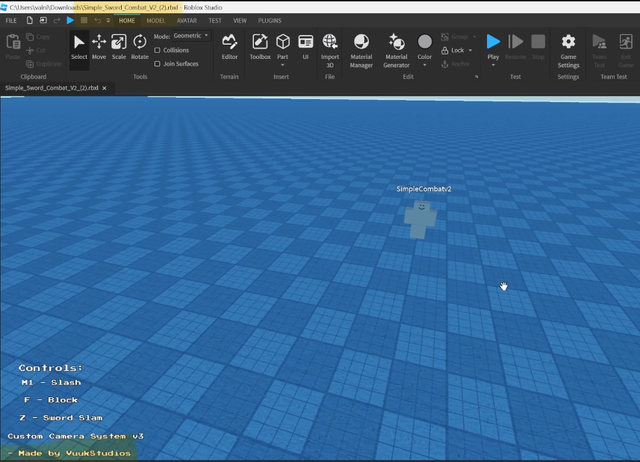This screenshot has height=462, width=640.
Task: Open the FILE menu
Action: tap(11, 20)
